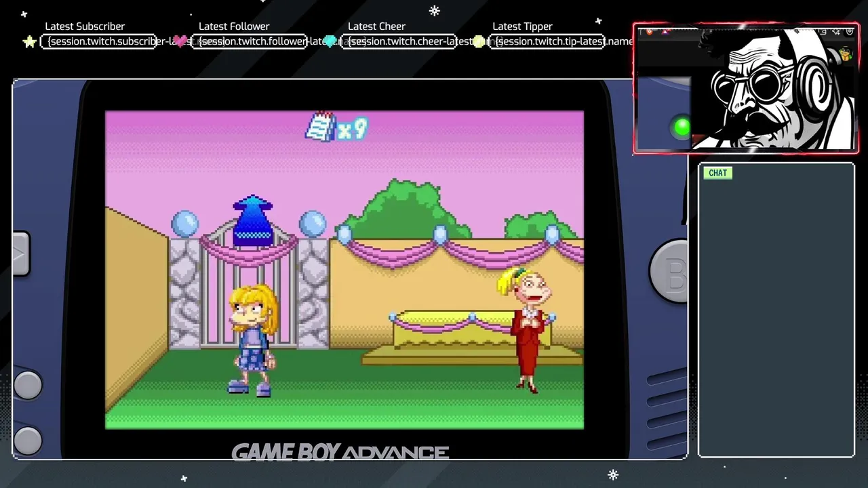Viewport: 868px width, 488px height.
Task: Click the 'Latest Follower' heading
Action: click(x=234, y=26)
